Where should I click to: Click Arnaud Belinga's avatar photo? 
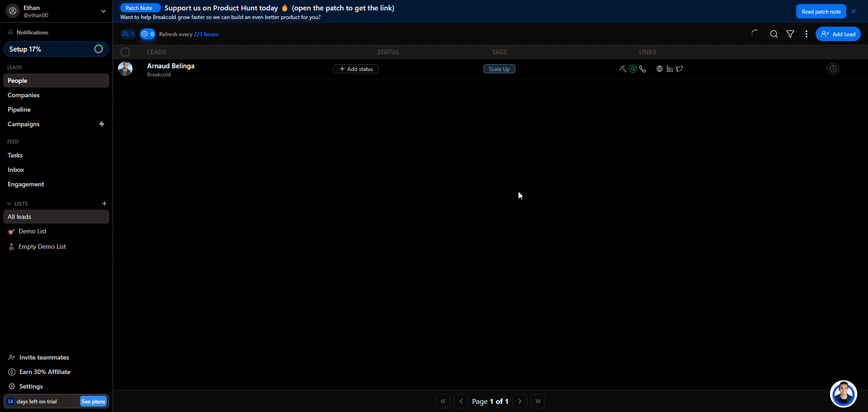125,69
